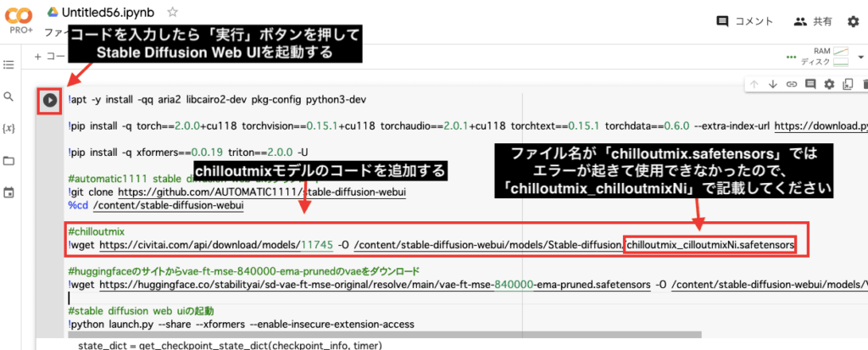The height and width of the screenshot is (350, 868).
Task: Star the Untitled56.ipynb notebook
Action: [173, 12]
